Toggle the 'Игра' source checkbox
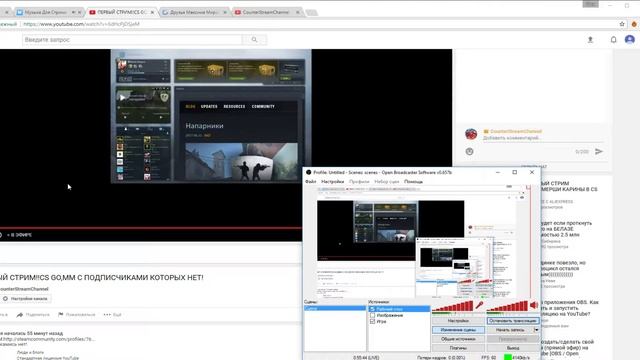This screenshot has width=640, height=360. (x=372, y=322)
